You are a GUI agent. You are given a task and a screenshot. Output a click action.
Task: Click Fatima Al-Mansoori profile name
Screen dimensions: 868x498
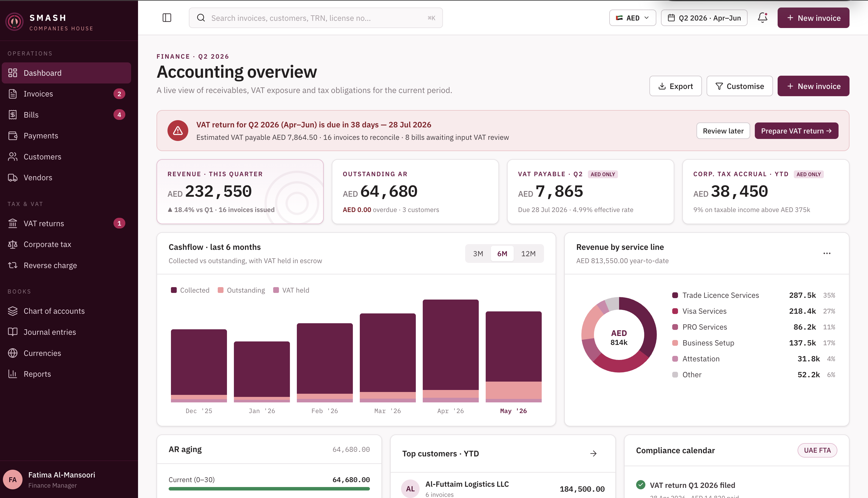pos(62,475)
